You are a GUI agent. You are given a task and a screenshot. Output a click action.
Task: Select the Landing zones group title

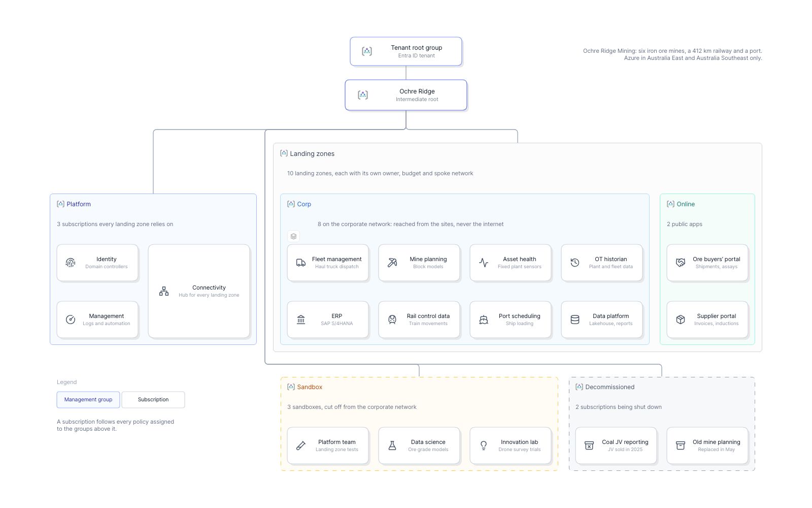tap(312, 154)
